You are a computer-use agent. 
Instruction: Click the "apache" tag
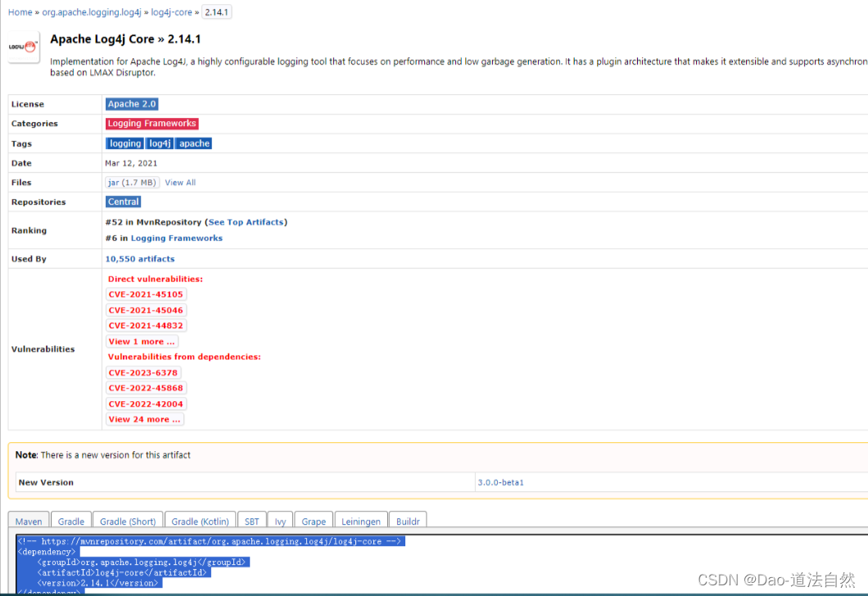(193, 143)
